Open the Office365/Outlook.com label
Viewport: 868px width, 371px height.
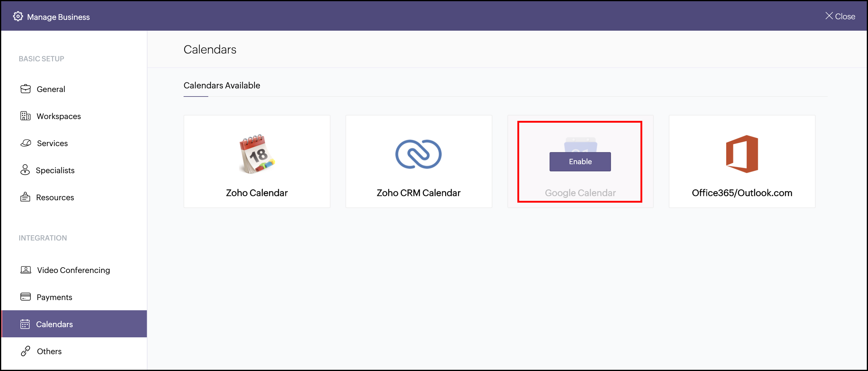coord(742,193)
